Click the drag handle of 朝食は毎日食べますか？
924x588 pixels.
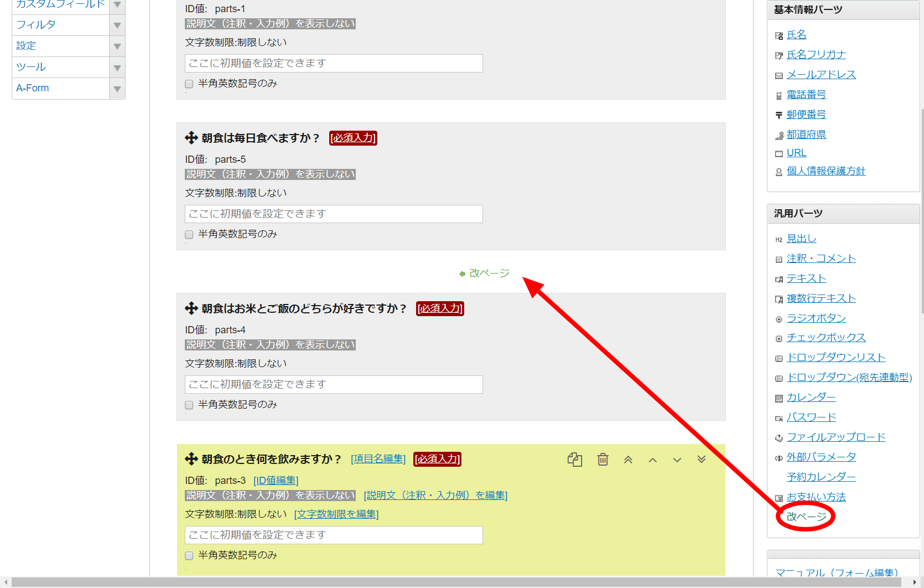pos(191,138)
